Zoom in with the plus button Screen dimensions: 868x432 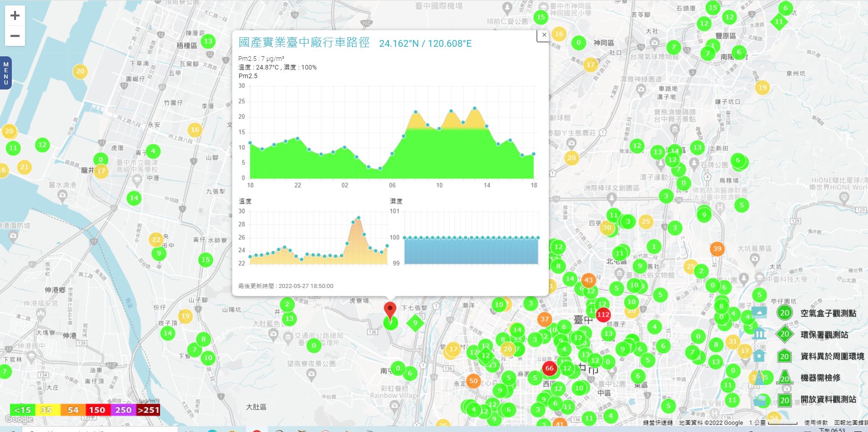click(x=15, y=16)
